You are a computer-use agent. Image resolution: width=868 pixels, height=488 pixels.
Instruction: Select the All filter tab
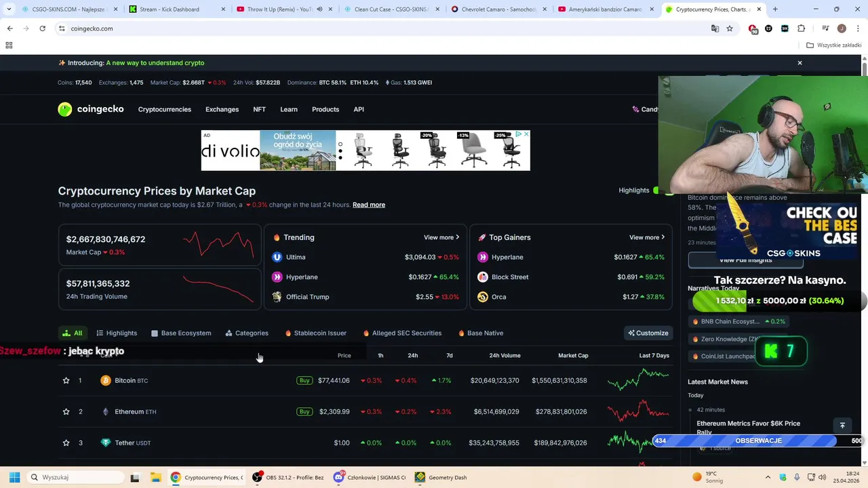click(72, 333)
